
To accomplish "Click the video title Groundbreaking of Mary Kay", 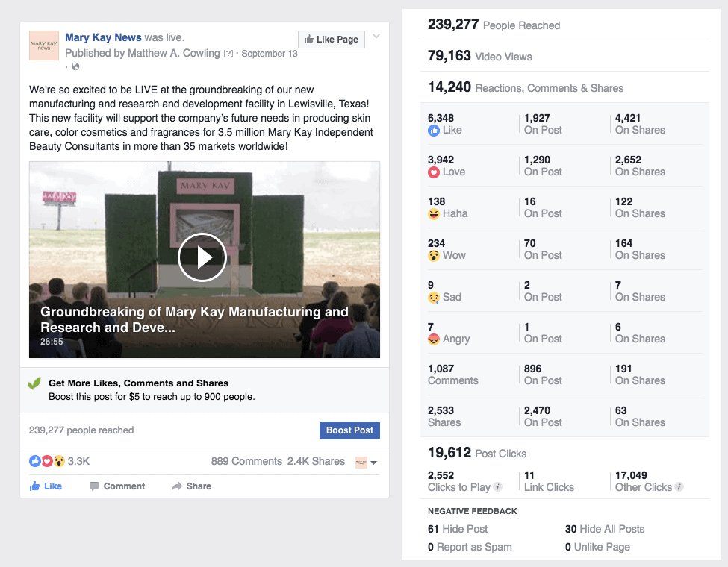I will [194, 319].
